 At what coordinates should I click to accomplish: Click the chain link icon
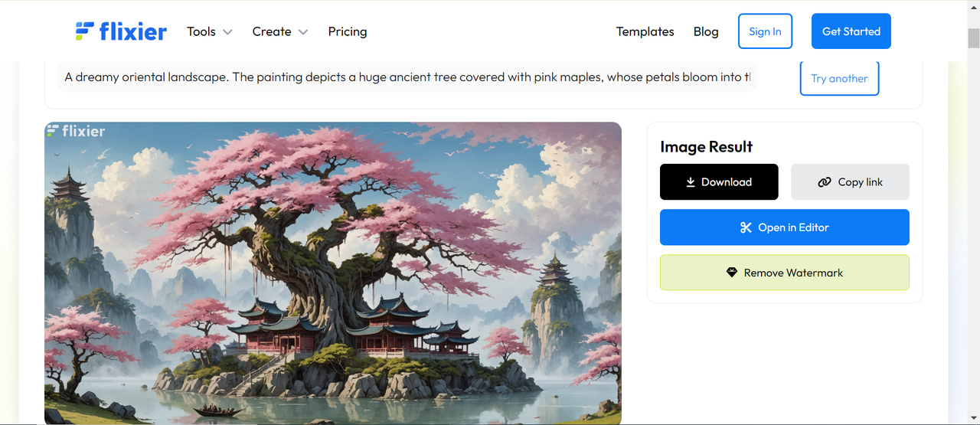824,182
